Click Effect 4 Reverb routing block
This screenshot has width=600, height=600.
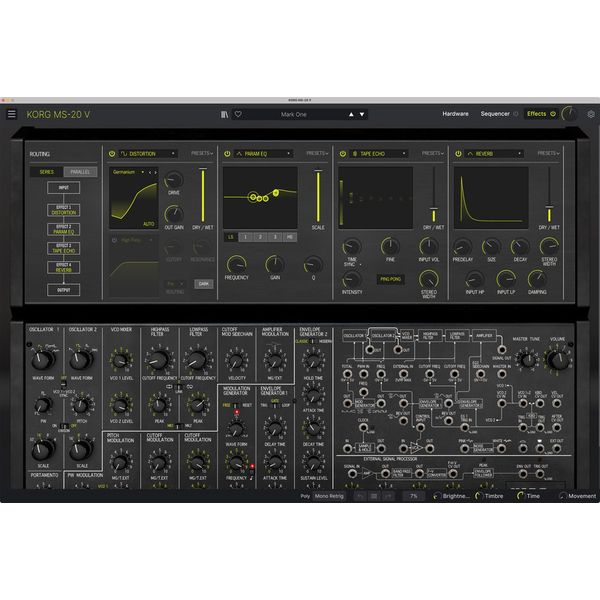(x=64, y=267)
